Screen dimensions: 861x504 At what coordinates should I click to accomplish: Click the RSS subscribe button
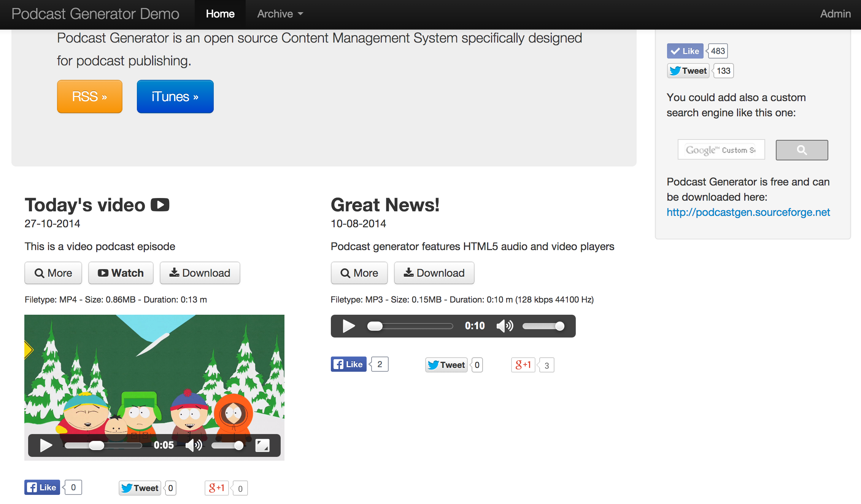[90, 96]
